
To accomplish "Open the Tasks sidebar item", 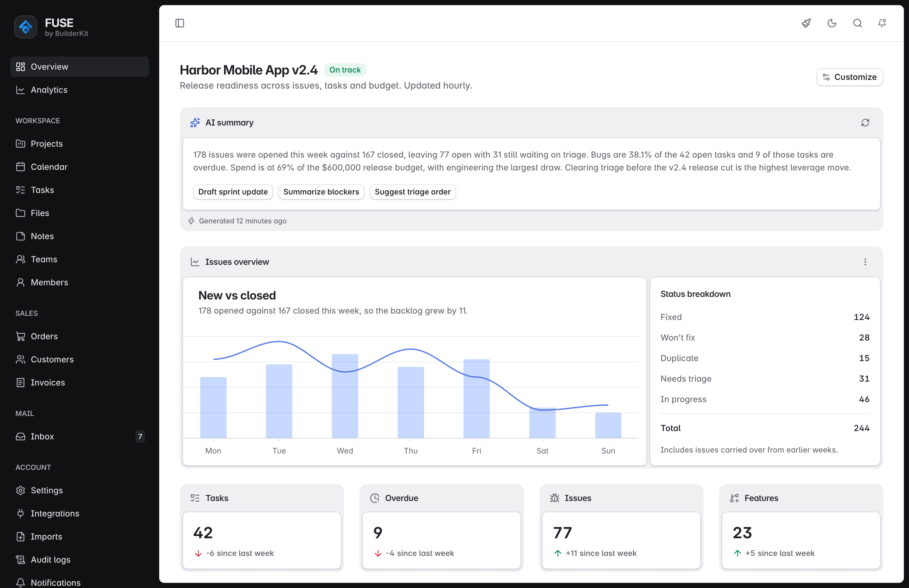I will click(x=79, y=190).
